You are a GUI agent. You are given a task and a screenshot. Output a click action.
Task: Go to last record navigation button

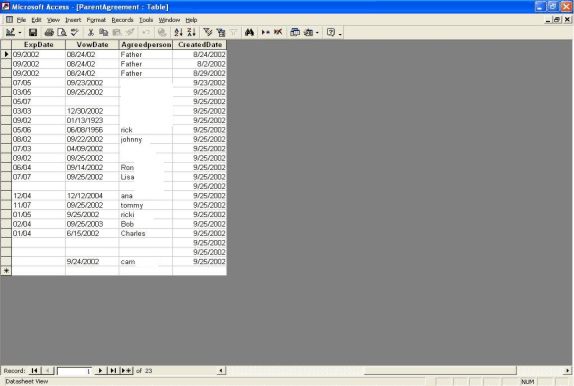pos(113,371)
